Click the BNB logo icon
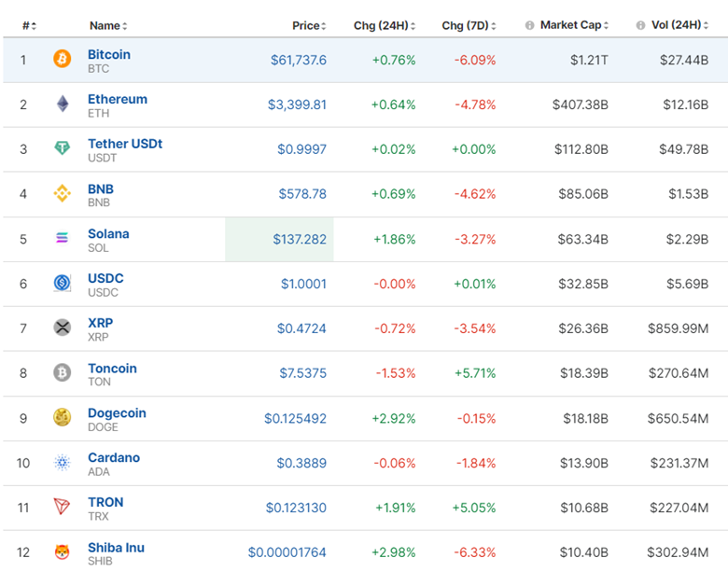 tap(63, 193)
